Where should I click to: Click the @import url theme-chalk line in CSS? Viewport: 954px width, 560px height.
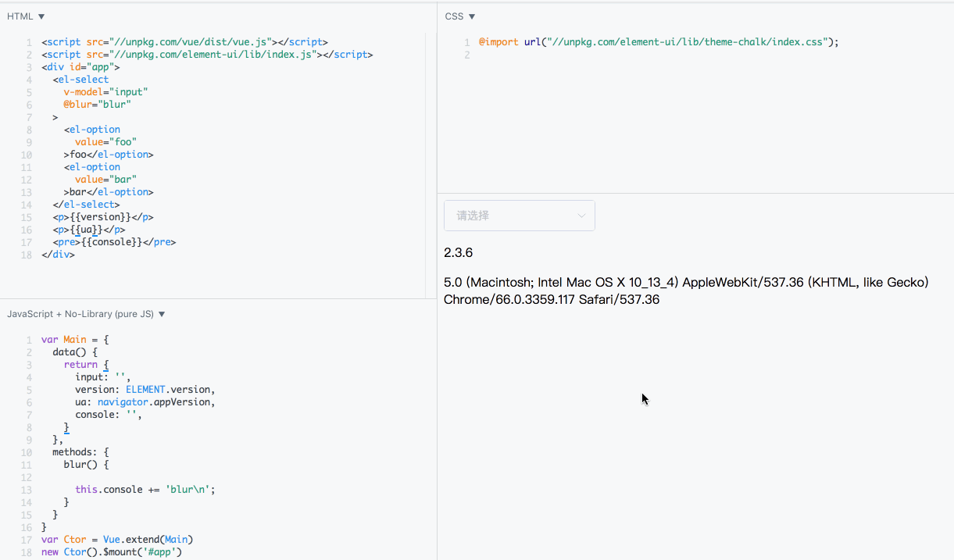[x=658, y=42]
